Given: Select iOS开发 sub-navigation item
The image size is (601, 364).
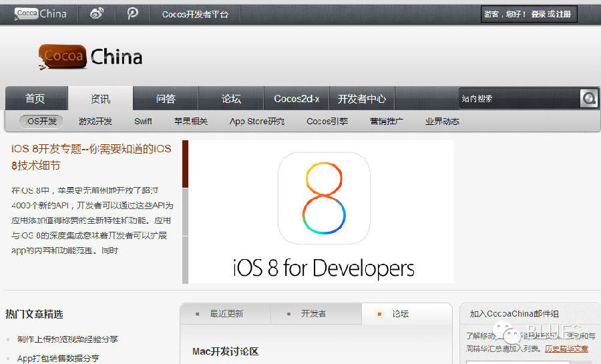Looking at the screenshot, I should pyautogui.click(x=41, y=121).
